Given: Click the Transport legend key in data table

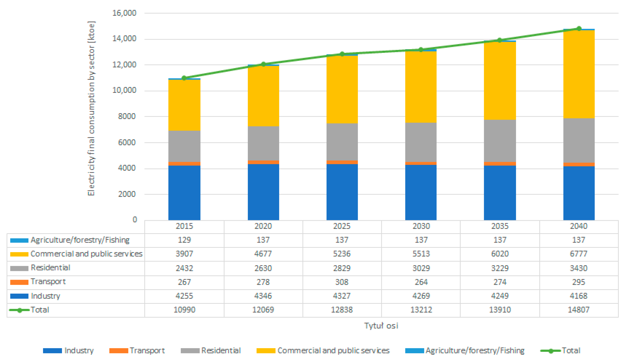Looking at the screenshot, I should (x=19, y=282).
